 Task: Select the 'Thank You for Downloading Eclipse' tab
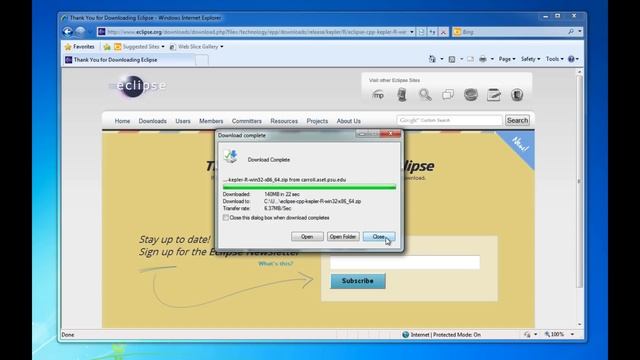tap(129, 60)
